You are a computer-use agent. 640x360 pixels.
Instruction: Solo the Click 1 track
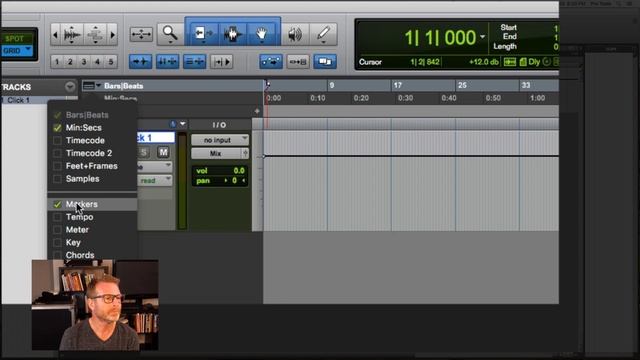tap(144, 152)
